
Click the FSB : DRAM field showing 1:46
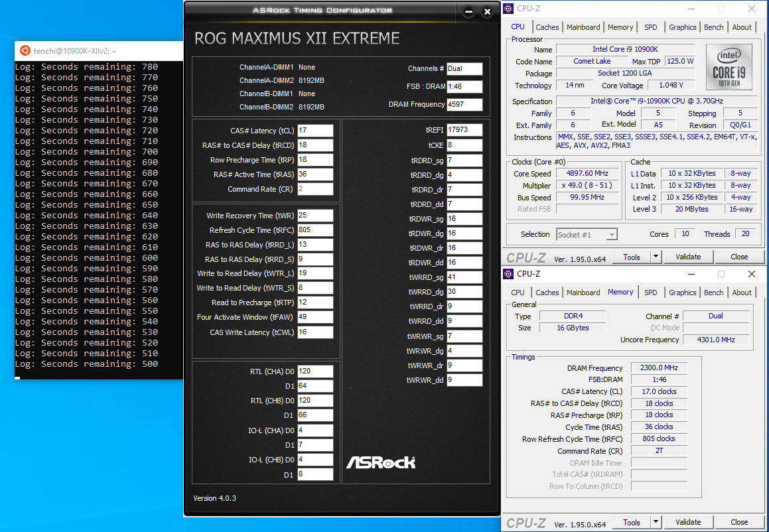point(464,87)
